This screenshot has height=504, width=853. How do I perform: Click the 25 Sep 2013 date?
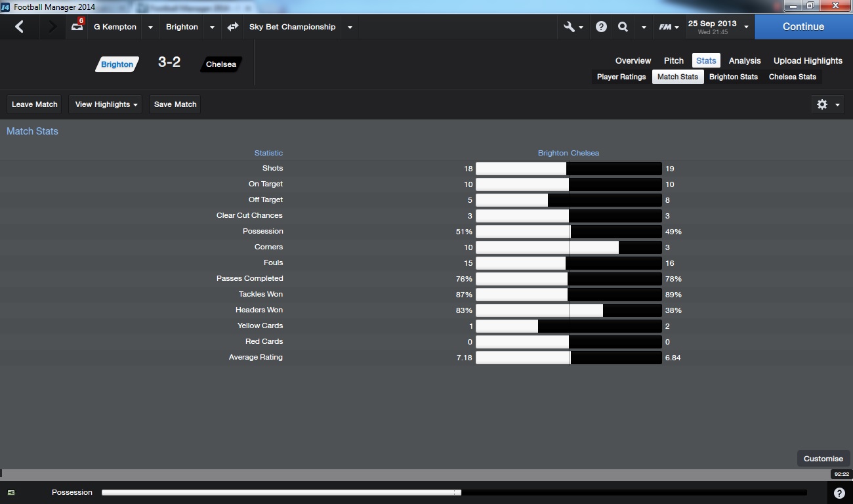tap(712, 24)
